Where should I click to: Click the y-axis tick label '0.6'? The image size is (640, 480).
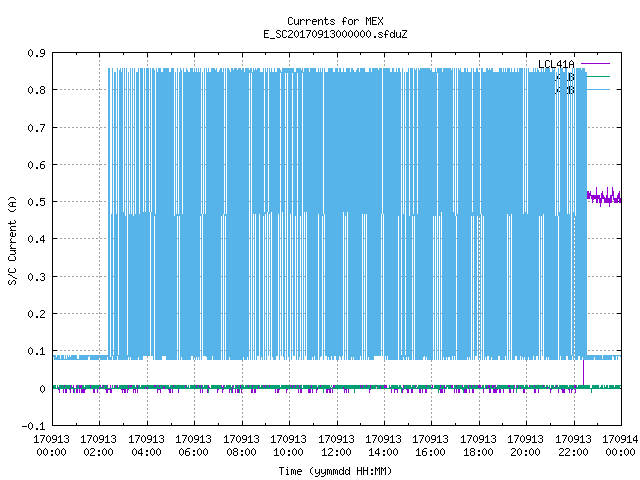[x=36, y=165]
